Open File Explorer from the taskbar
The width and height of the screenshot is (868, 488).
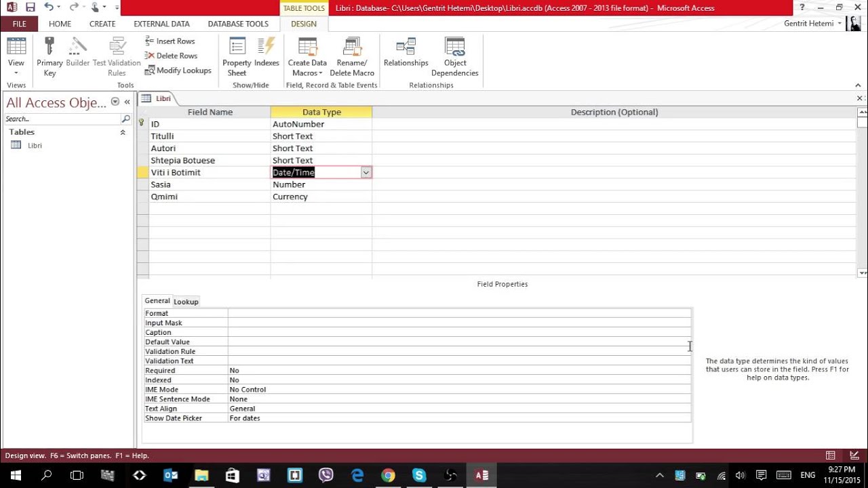coord(201,475)
